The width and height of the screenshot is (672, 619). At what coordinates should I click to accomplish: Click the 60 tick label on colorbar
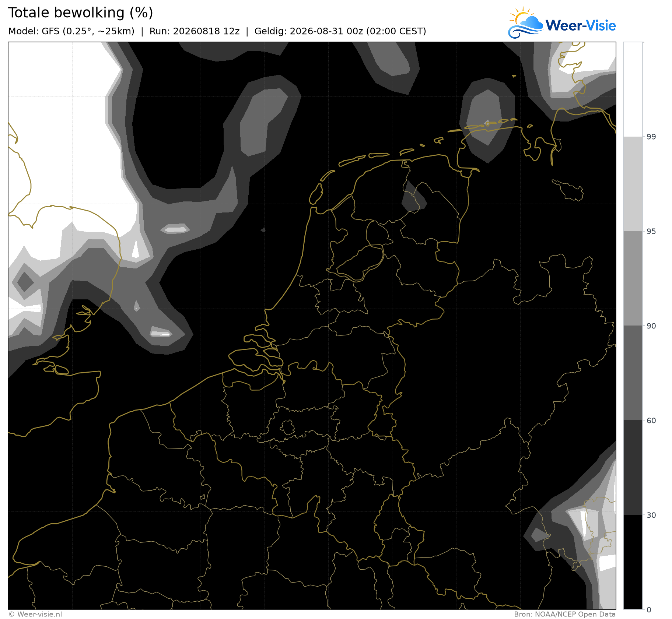651,421
